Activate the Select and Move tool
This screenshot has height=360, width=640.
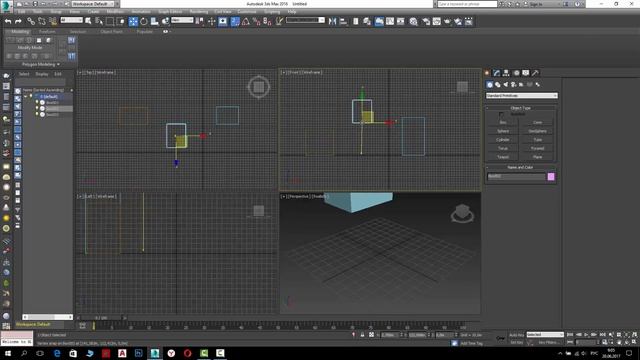click(x=133, y=21)
